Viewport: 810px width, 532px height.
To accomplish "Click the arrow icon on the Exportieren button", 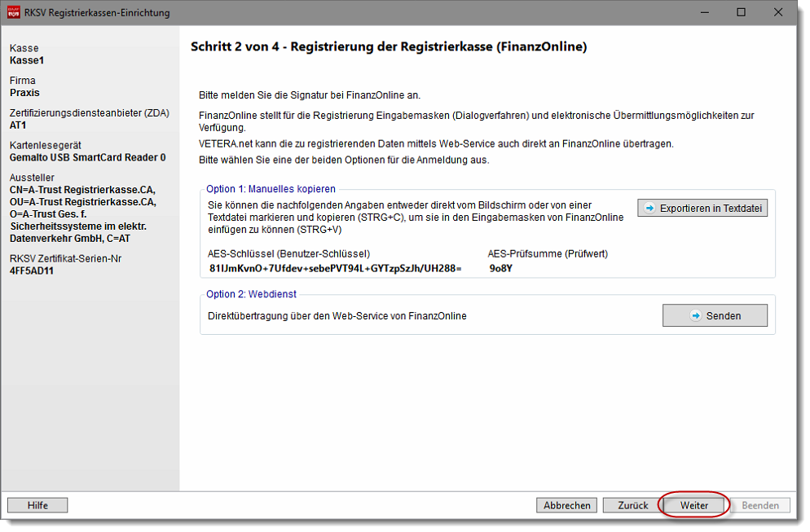I will coord(649,209).
